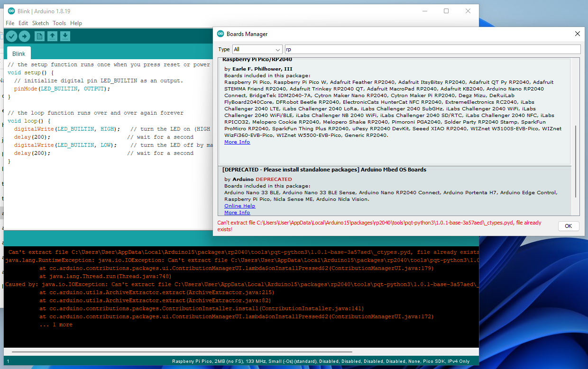The width and height of the screenshot is (588, 369).
Task: Click the '... 1 more' console line
Action: click(56, 324)
